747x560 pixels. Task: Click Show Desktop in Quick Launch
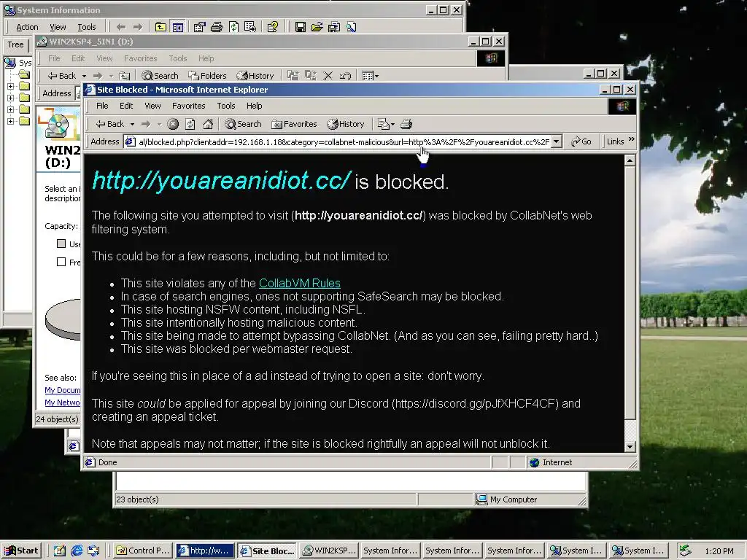(x=60, y=551)
